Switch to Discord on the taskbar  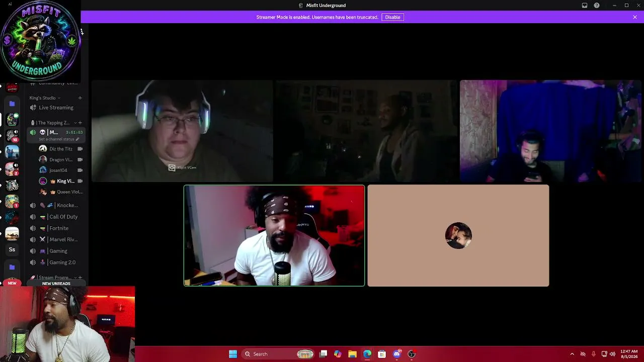click(396, 354)
